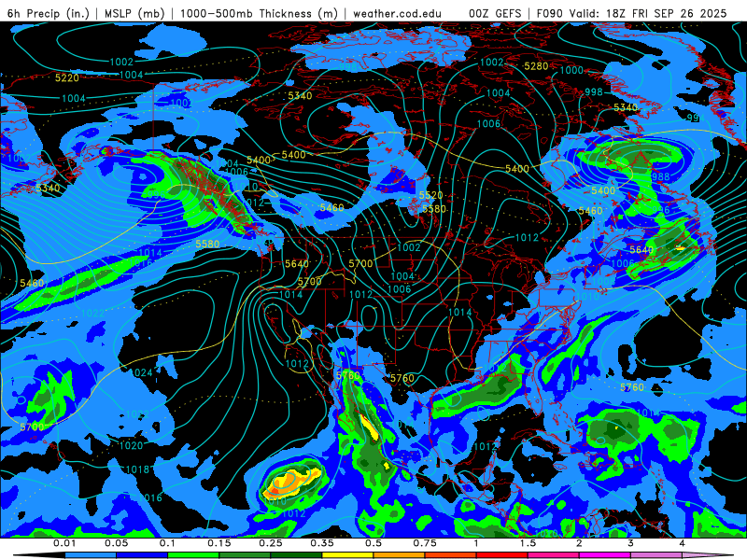Select the dark green 0.25–0.35 legend swatch
Image resolution: width=747 pixels, height=560 pixels.
coord(296,555)
